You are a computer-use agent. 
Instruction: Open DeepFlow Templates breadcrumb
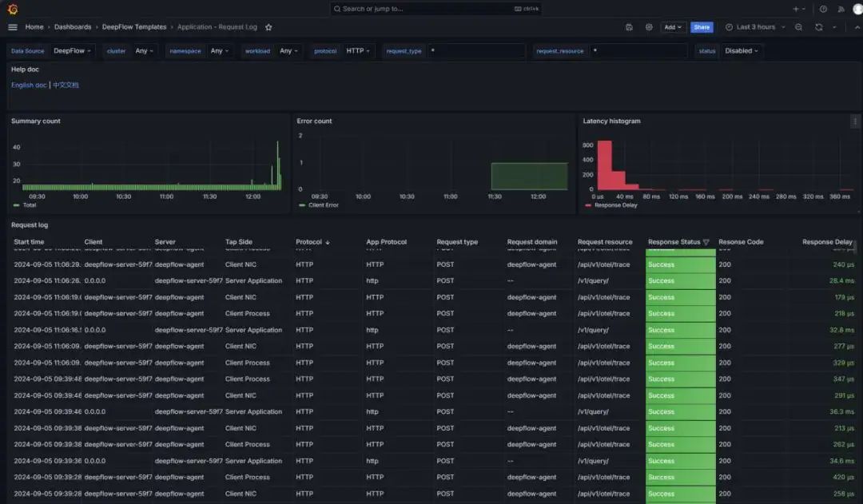[x=134, y=27]
